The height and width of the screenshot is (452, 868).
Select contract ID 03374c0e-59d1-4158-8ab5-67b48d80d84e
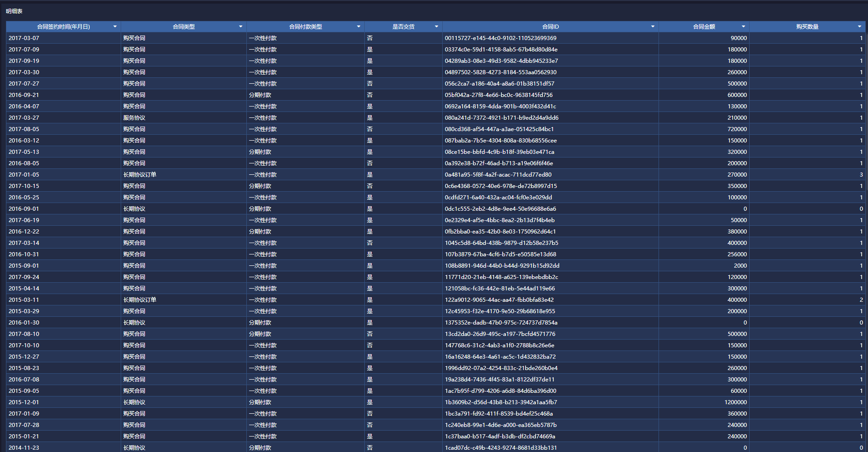(550, 50)
